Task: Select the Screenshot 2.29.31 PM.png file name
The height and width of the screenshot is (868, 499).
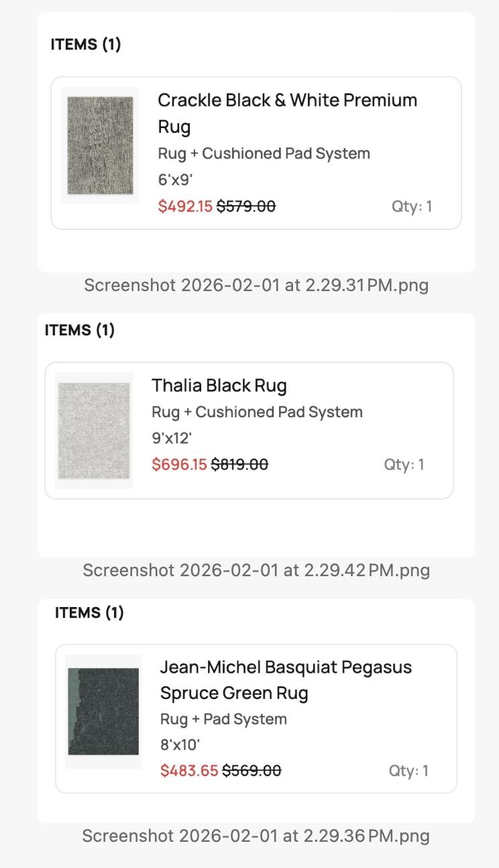Action: pyautogui.click(x=256, y=285)
